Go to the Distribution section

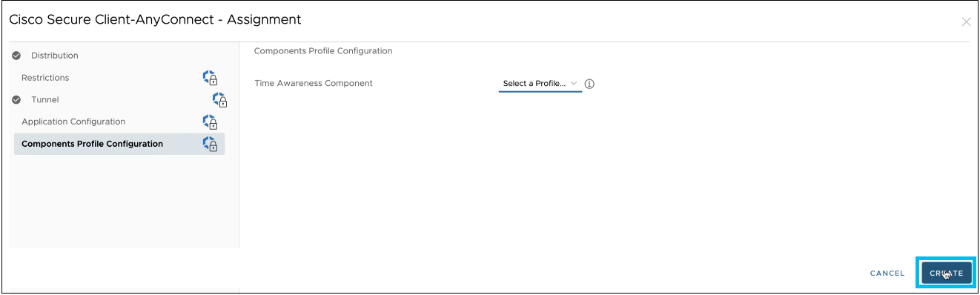55,56
